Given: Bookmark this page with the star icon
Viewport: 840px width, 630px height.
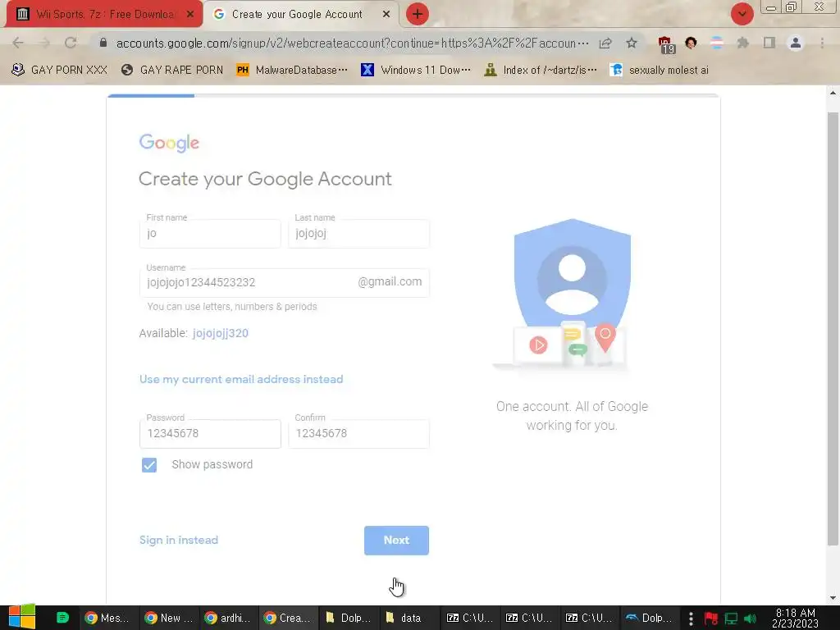Looking at the screenshot, I should click(x=632, y=43).
